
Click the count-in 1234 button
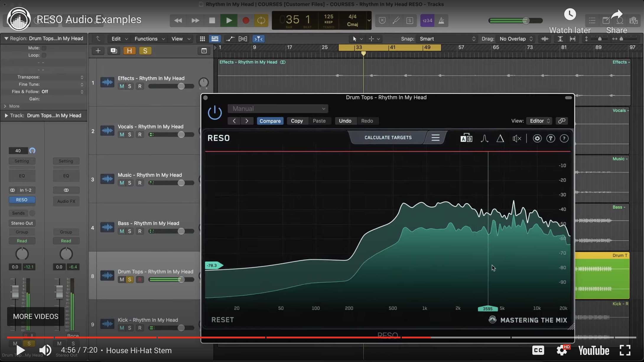[427, 20]
